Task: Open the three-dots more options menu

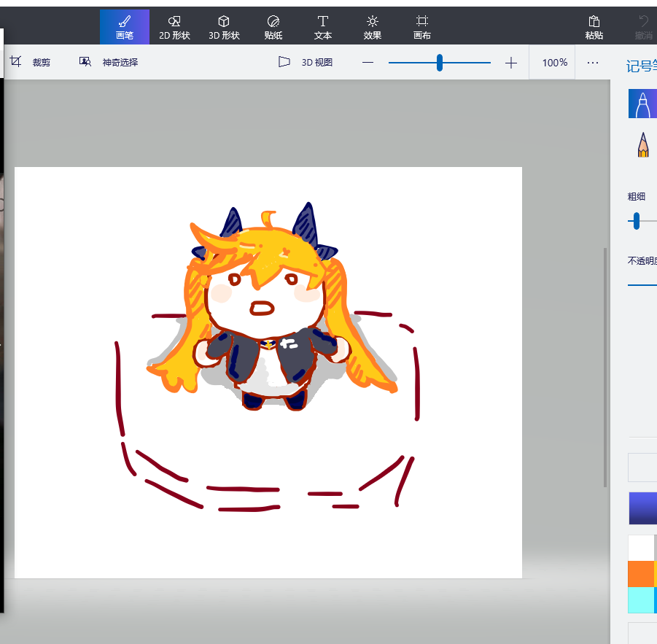Action: 593,63
